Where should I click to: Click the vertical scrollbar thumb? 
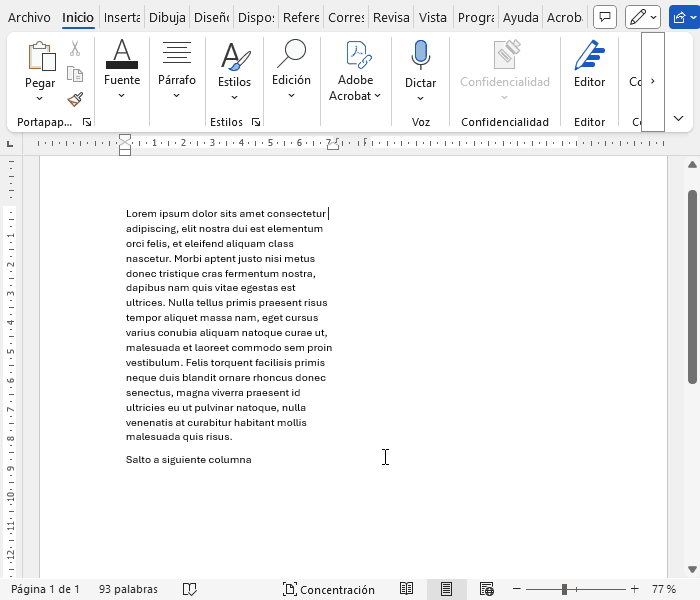click(692, 285)
